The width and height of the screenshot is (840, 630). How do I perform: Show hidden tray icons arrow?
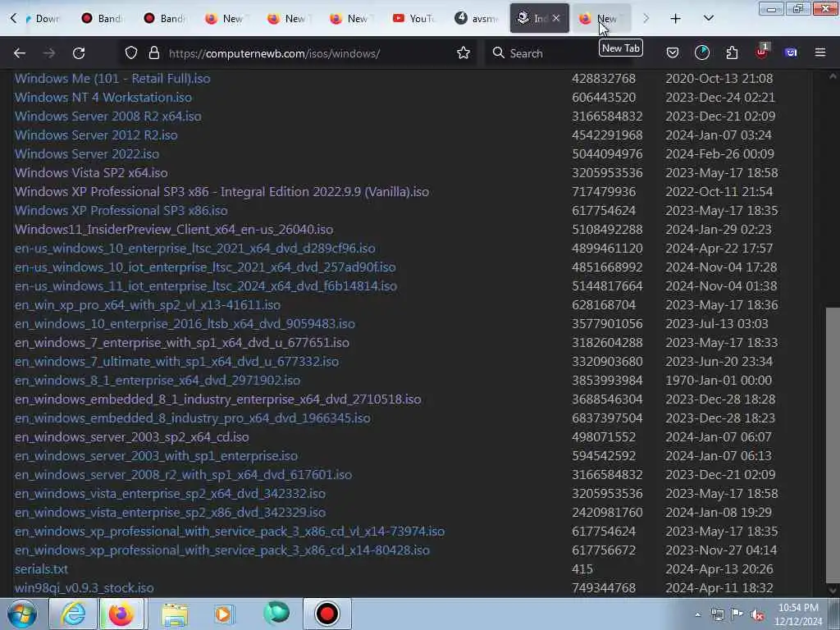[x=697, y=614]
